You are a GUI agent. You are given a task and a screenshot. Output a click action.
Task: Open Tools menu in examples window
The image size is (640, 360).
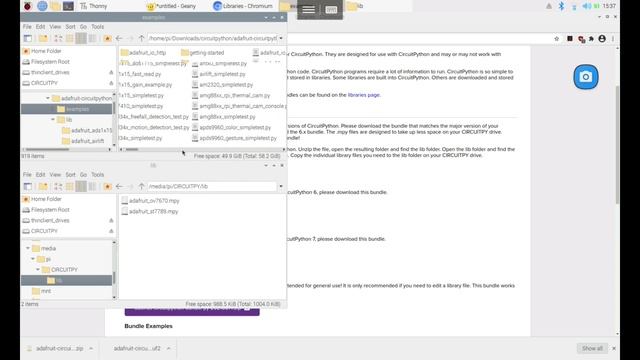tap(97, 27)
